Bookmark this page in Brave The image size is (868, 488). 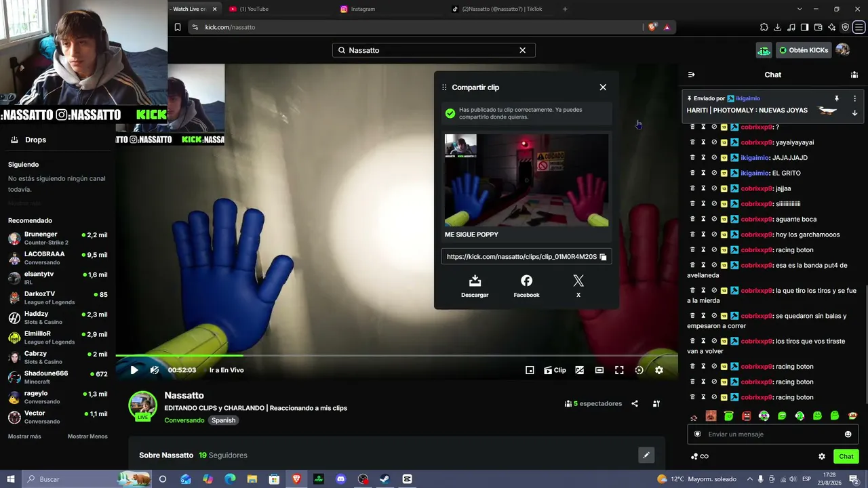tap(178, 27)
